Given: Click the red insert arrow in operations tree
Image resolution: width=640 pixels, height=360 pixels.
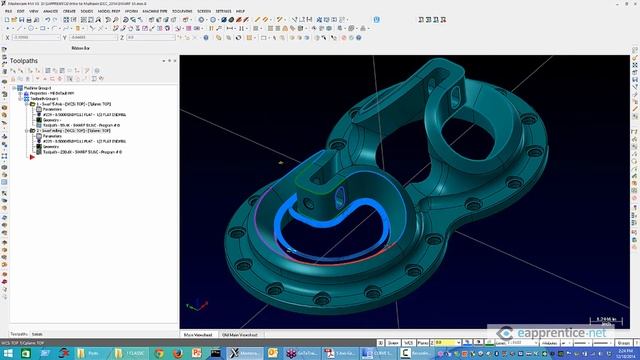Looking at the screenshot, I should pyautogui.click(x=32, y=157).
